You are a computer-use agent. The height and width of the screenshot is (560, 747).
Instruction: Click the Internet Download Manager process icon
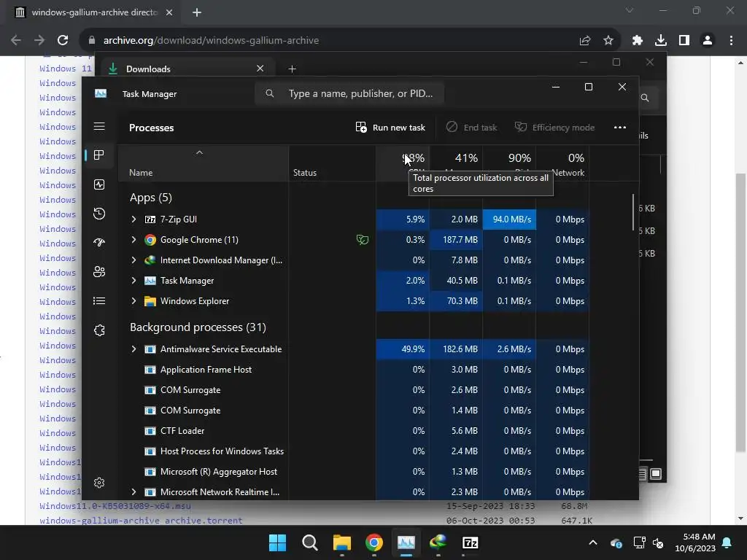[150, 260]
